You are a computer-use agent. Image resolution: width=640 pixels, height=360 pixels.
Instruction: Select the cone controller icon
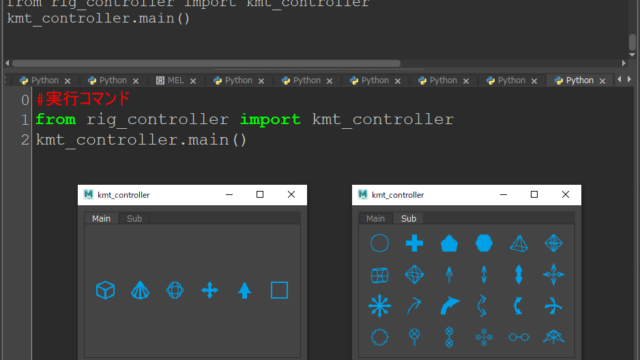click(140, 290)
